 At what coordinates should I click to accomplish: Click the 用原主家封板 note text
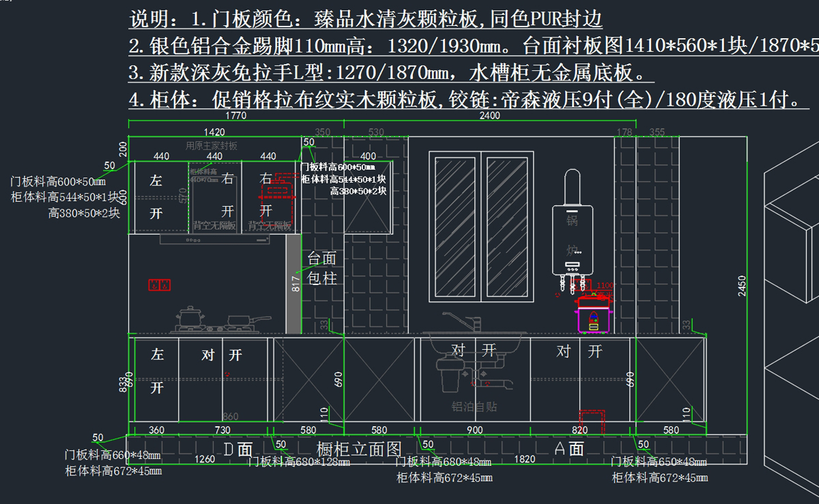(212, 145)
